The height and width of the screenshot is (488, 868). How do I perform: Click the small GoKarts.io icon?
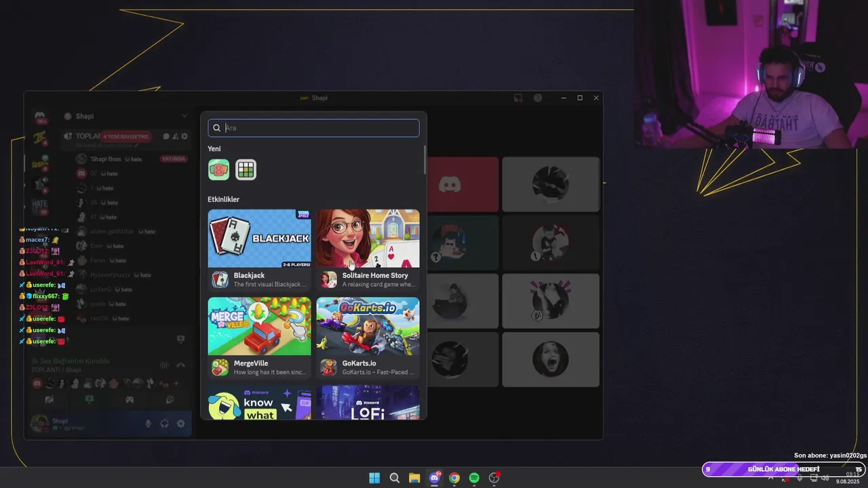(328, 367)
